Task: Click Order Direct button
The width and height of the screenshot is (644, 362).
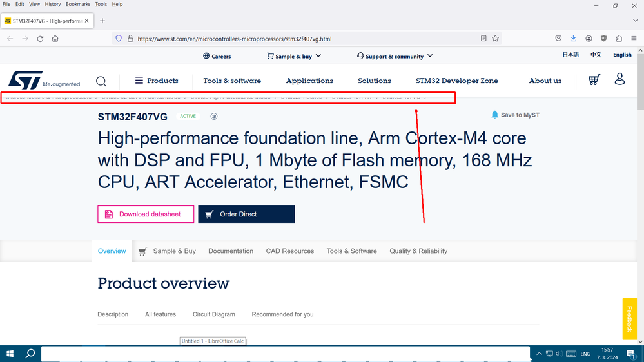Action: pos(246,214)
